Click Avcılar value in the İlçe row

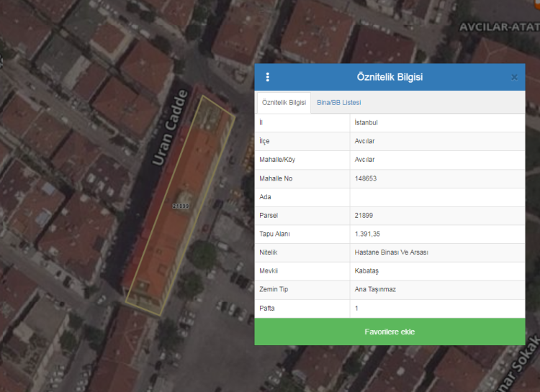pos(365,141)
